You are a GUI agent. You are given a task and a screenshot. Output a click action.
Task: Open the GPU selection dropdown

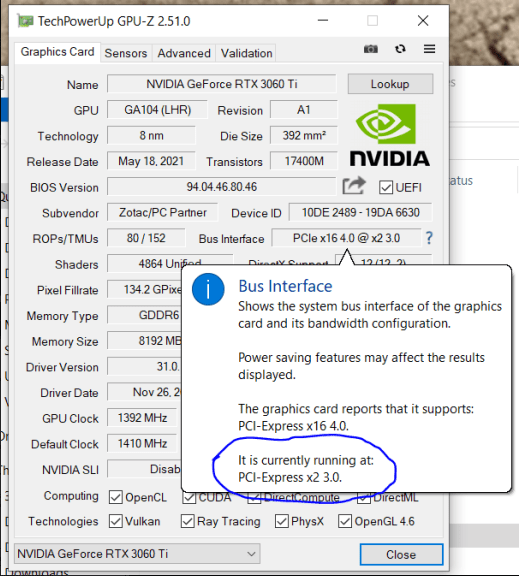point(137,554)
